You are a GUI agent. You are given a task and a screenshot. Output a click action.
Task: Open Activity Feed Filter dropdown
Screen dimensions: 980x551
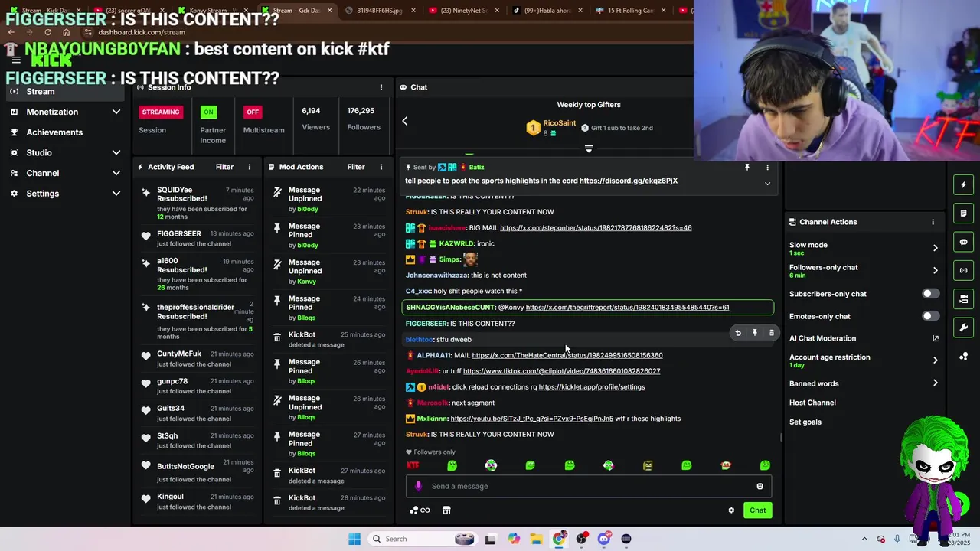click(x=224, y=167)
